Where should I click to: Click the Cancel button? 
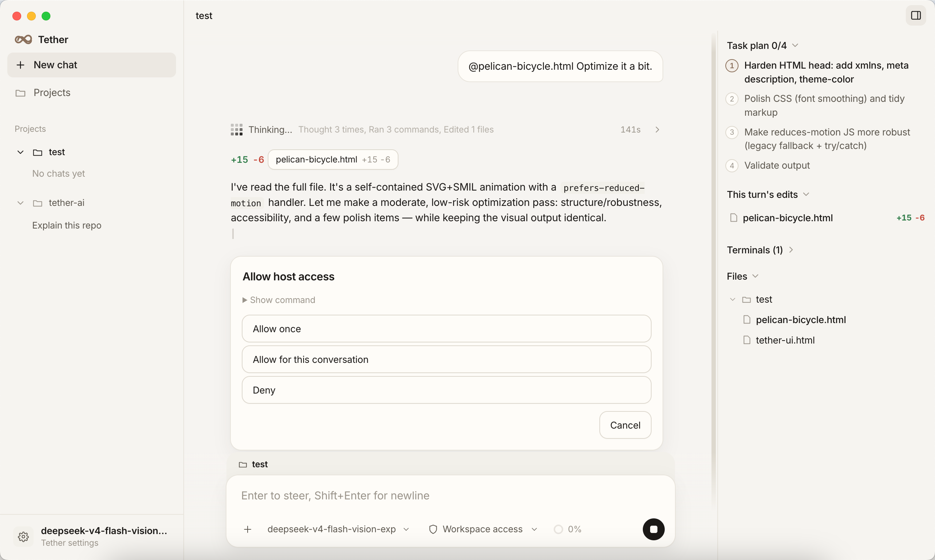pos(625,425)
